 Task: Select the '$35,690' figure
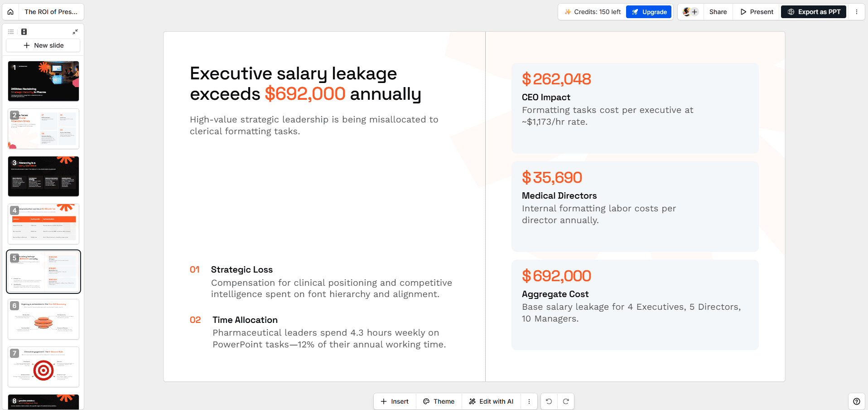[x=552, y=178]
